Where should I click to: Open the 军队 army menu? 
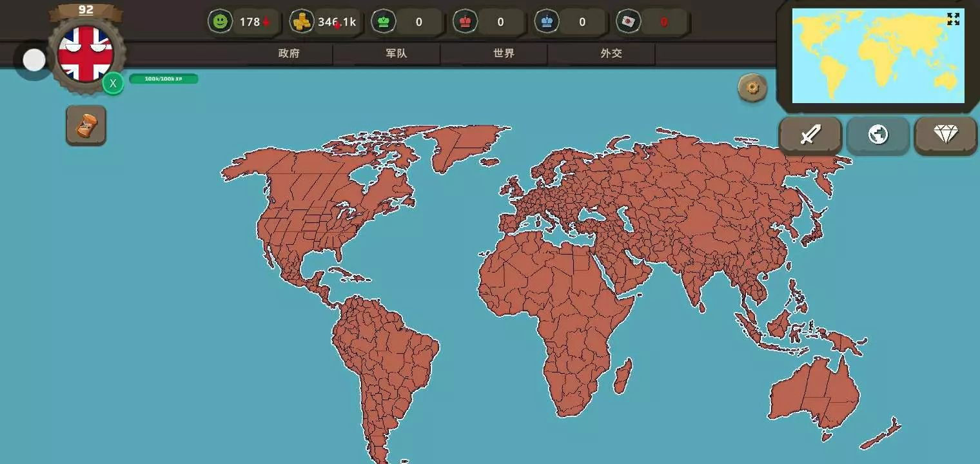pos(397,53)
